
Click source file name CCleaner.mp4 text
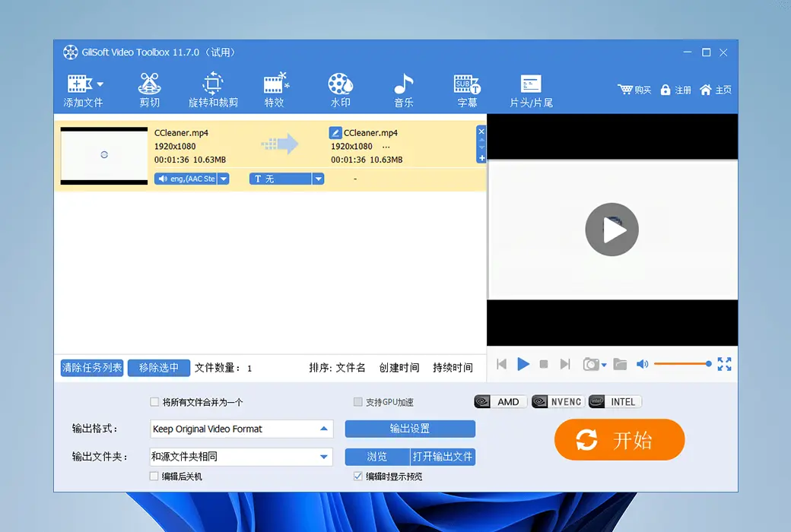pos(181,133)
